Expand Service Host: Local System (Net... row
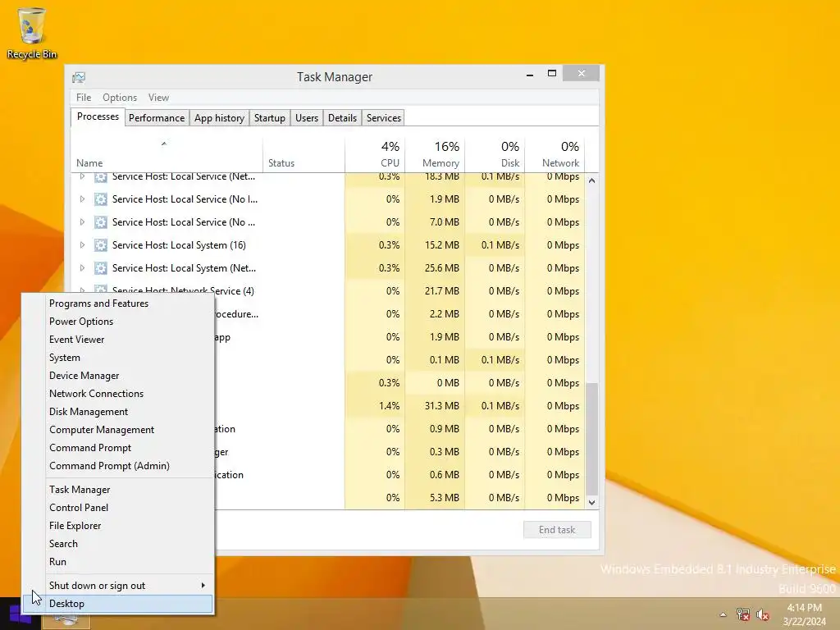The height and width of the screenshot is (630, 840). [x=82, y=268]
